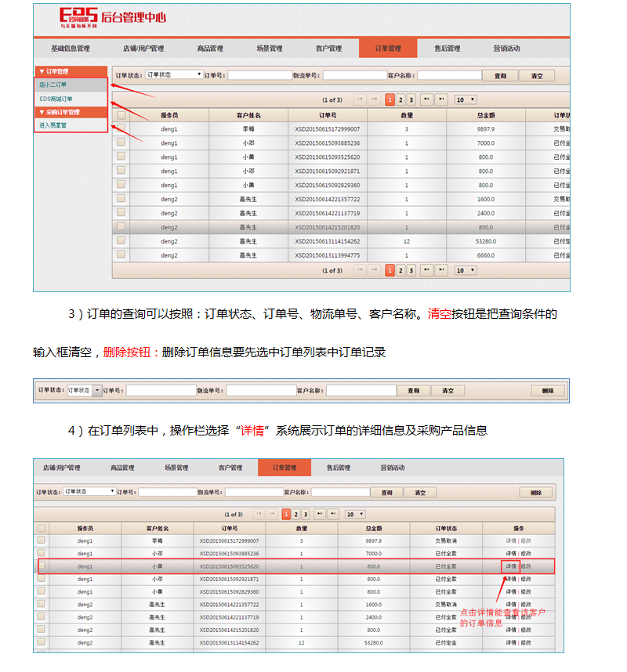Open 营销活动 tab in the third screenshot
627x672 pixels.
click(393, 468)
